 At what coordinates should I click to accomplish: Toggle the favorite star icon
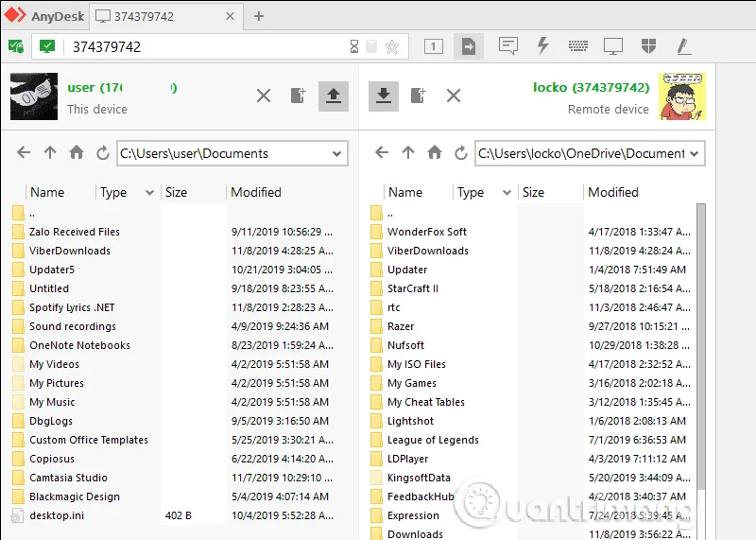click(x=392, y=46)
